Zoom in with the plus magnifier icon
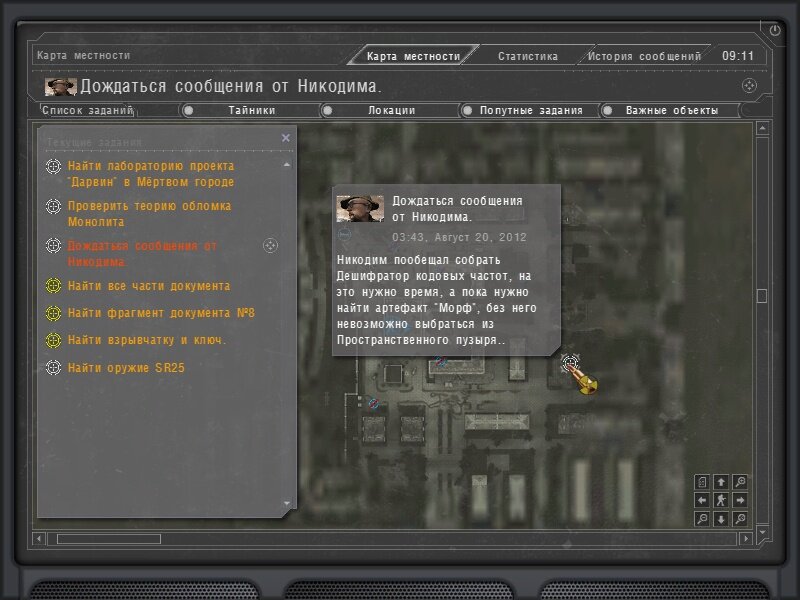 coord(740,482)
